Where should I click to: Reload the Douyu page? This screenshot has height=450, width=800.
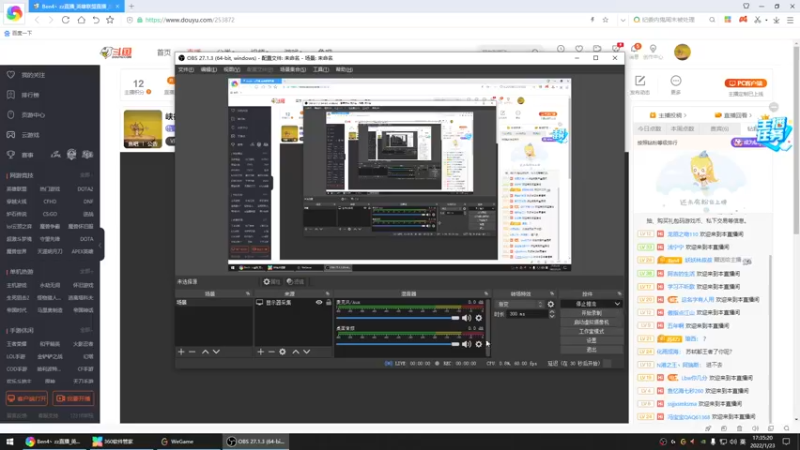(65, 20)
